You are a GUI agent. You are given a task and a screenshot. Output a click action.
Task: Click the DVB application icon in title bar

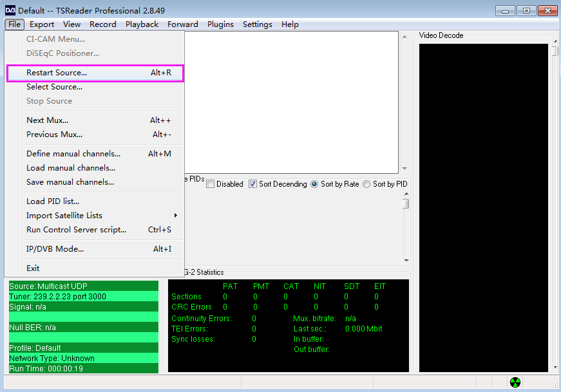10,10
